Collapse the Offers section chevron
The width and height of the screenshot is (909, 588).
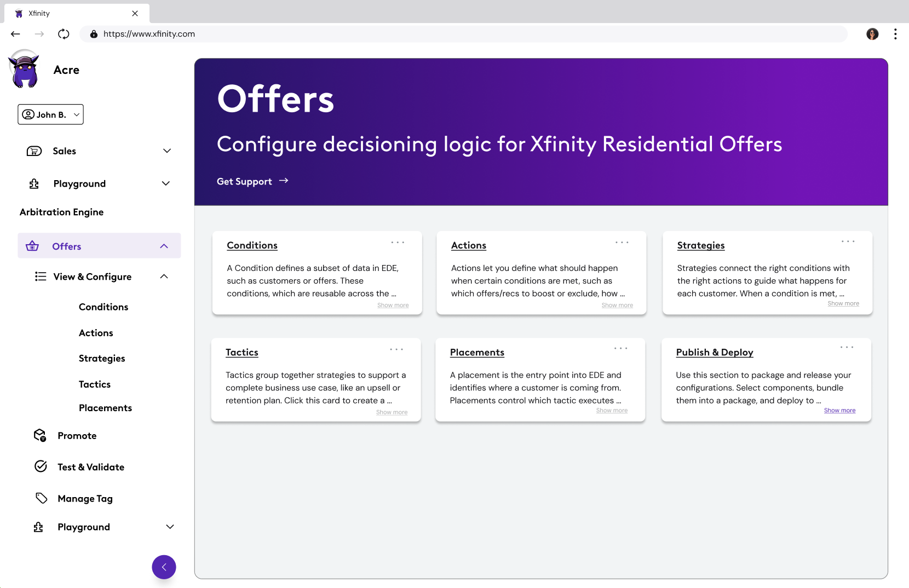164,246
